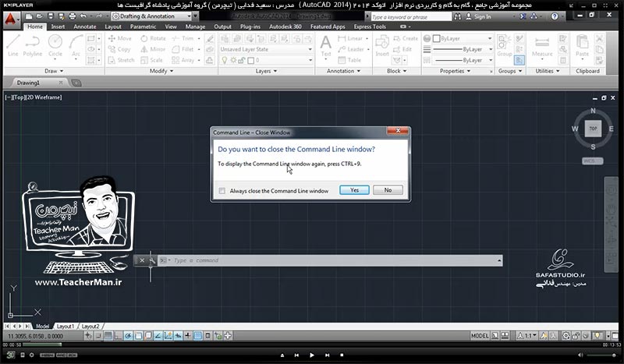Image resolution: width=624 pixels, height=364 pixels.
Task: Expand the Draw panel
Action: click(54, 71)
